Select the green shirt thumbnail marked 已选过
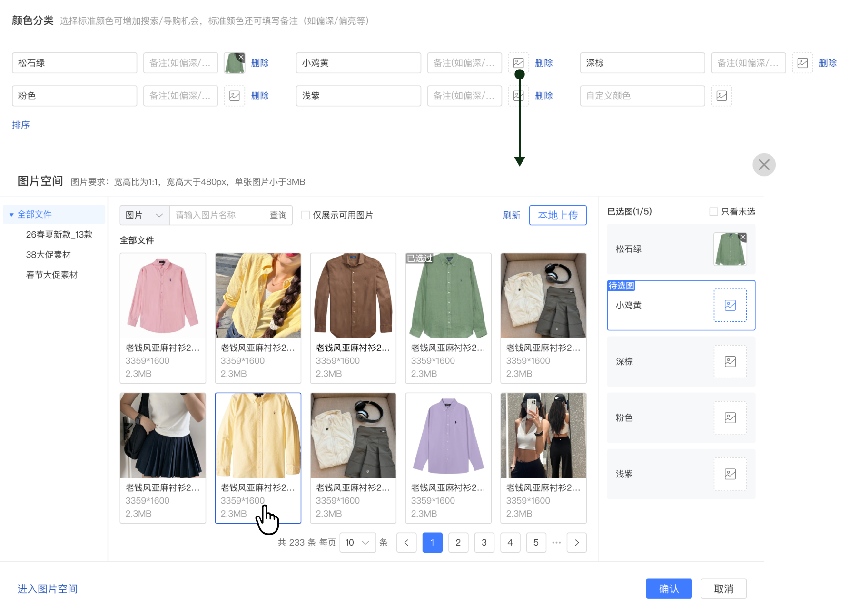The image size is (849, 616). pyautogui.click(x=448, y=296)
